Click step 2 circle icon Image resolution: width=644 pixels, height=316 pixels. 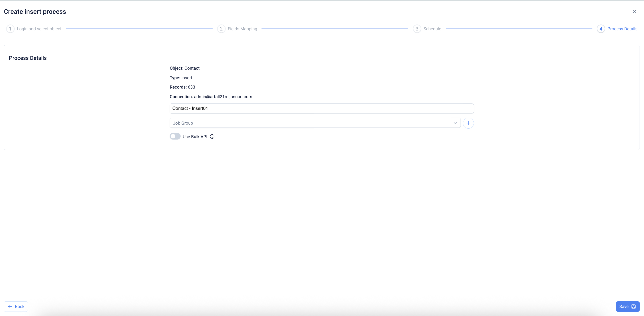point(221,29)
